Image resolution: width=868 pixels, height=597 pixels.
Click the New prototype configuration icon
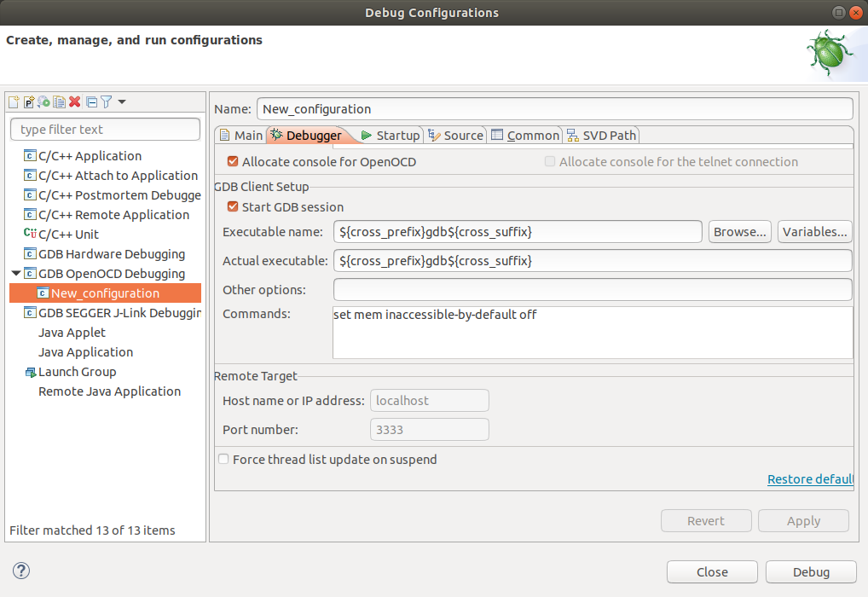[x=29, y=101]
